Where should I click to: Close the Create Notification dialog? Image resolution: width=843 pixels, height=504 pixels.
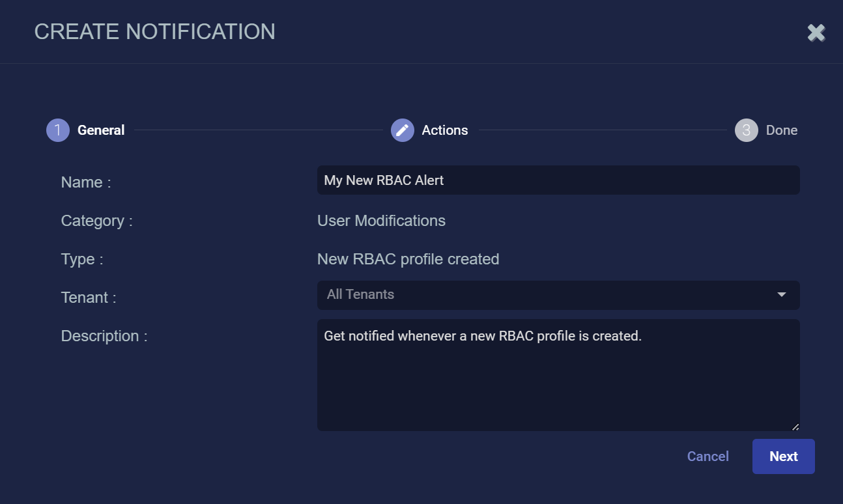pos(816,33)
